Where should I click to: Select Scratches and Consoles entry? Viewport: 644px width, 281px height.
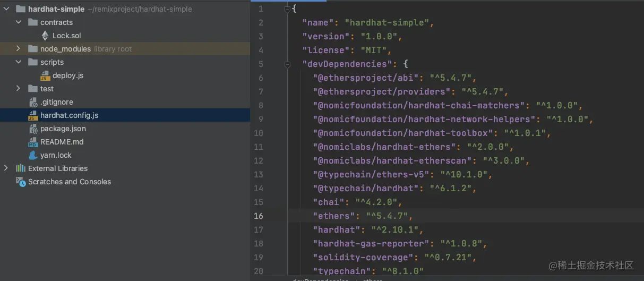70,182
